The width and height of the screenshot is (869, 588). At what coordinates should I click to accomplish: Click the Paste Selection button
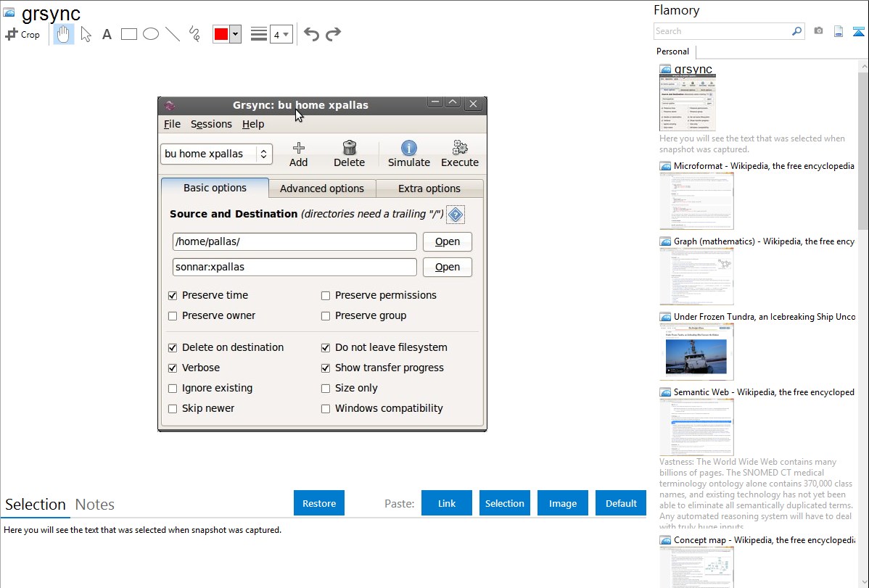point(505,503)
